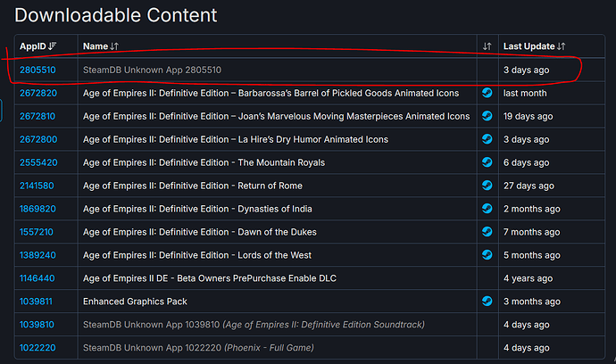The width and height of the screenshot is (616, 364).
Task: Open Steam store icon for Lords of the West
Action: tap(487, 255)
